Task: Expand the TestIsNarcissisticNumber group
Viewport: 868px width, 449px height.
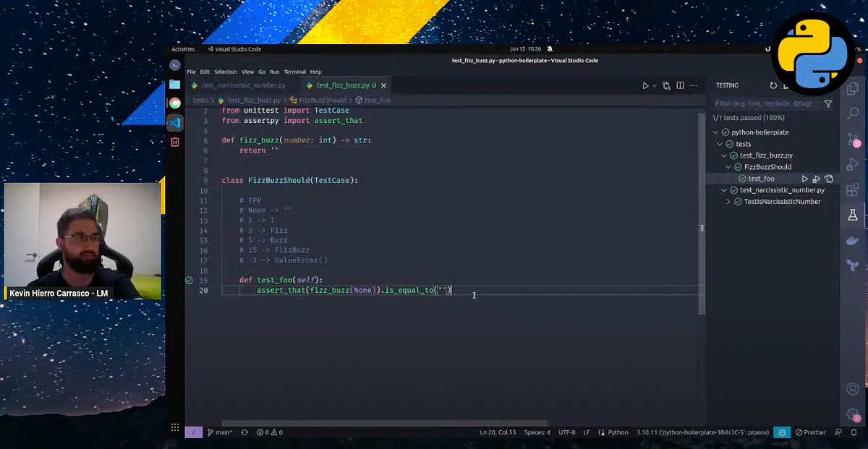Action: (x=728, y=200)
